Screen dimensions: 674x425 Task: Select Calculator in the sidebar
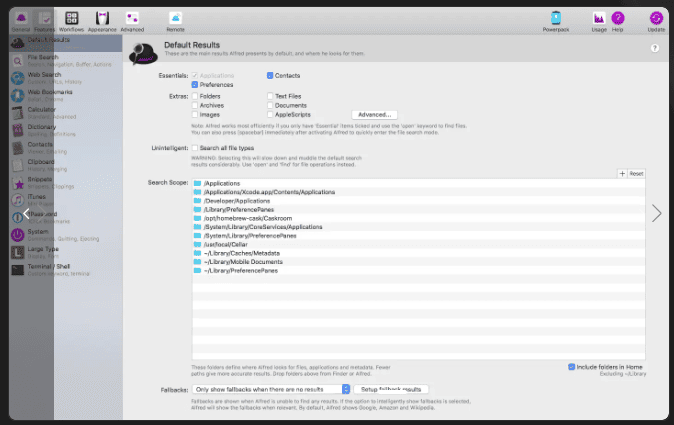pos(66,113)
